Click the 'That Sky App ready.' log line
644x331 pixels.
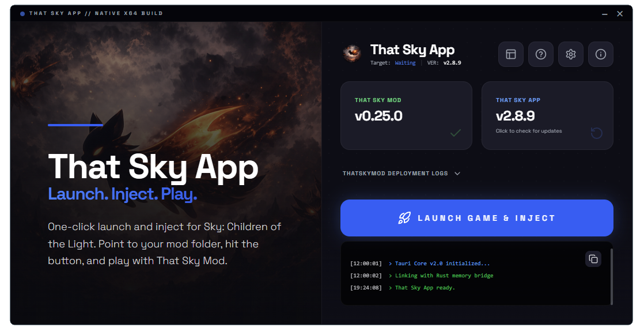pos(425,288)
